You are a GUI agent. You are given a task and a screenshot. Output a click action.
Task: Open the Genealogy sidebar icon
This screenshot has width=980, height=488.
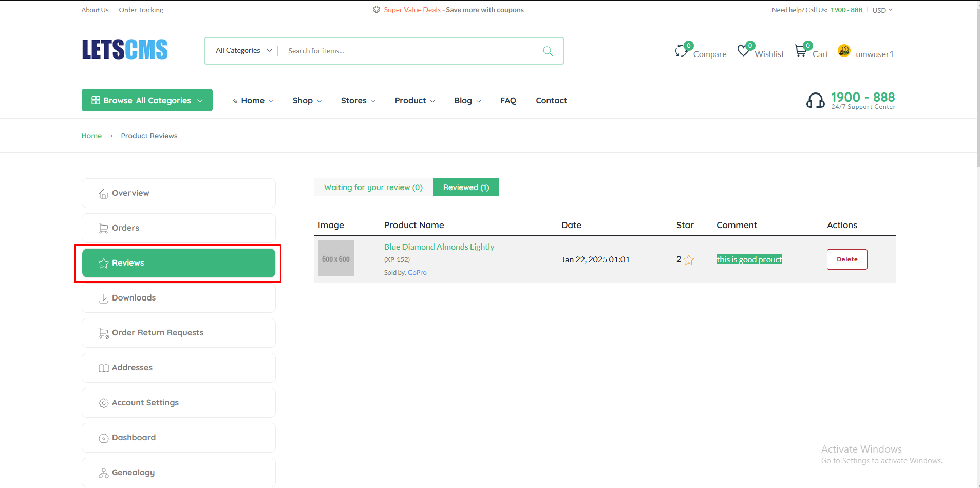tap(104, 473)
